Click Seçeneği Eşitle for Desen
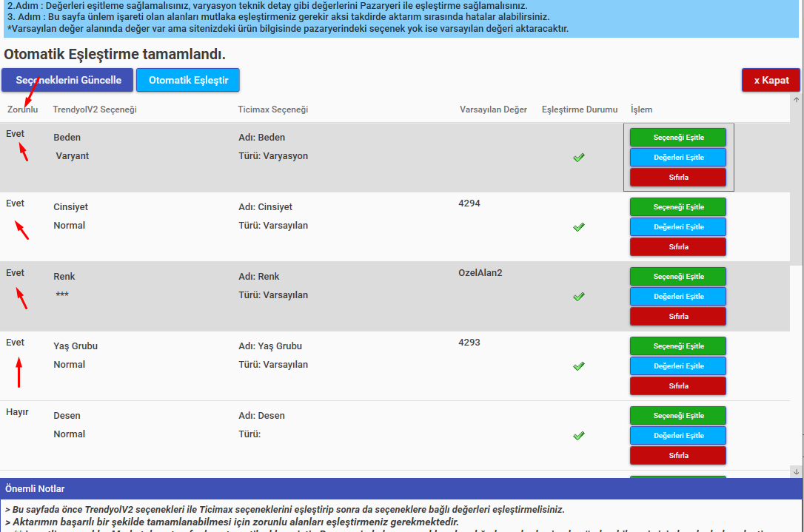The height and width of the screenshot is (532, 804). click(x=678, y=416)
